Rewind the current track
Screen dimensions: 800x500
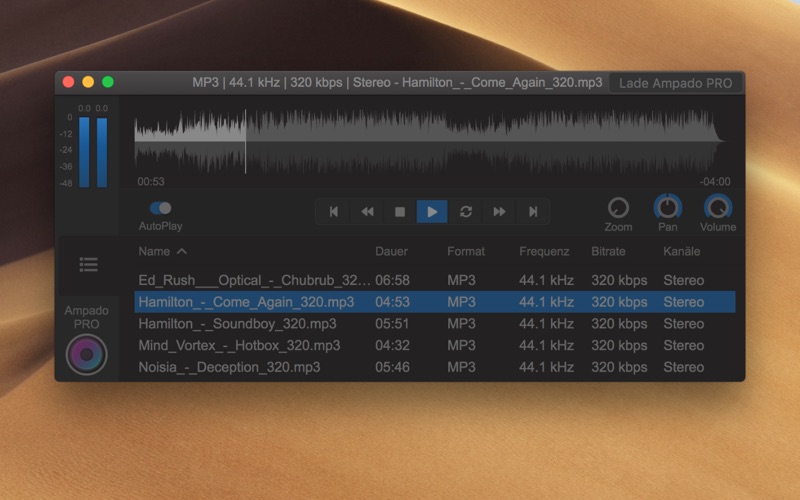pyautogui.click(x=367, y=211)
